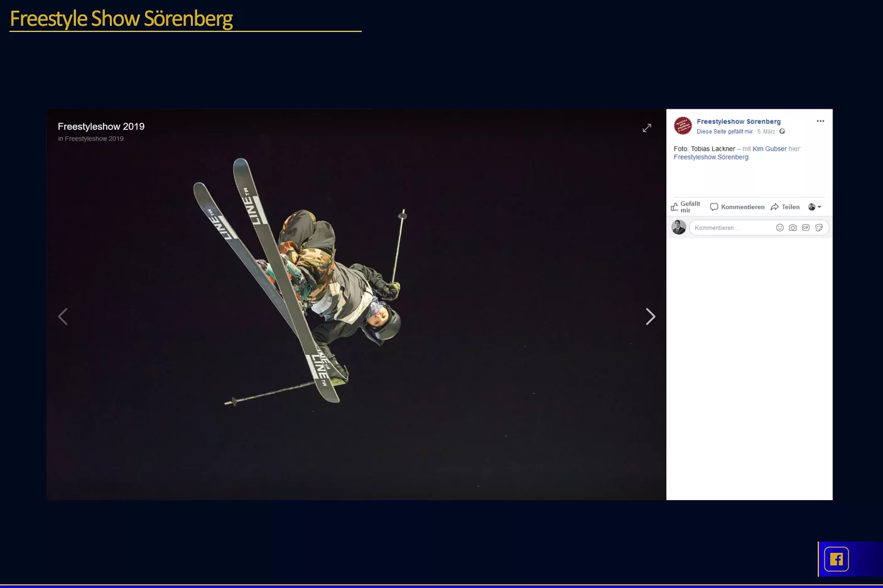The width and height of the screenshot is (883, 588).
Task: Open the Freestyleshow 2019 album link
Action: coord(94,139)
